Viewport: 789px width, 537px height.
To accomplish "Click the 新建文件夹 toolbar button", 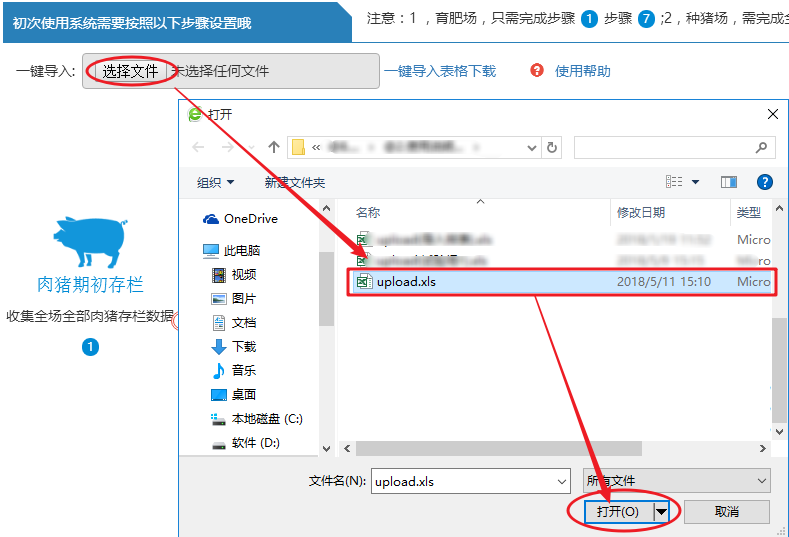I will click(x=295, y=182).
